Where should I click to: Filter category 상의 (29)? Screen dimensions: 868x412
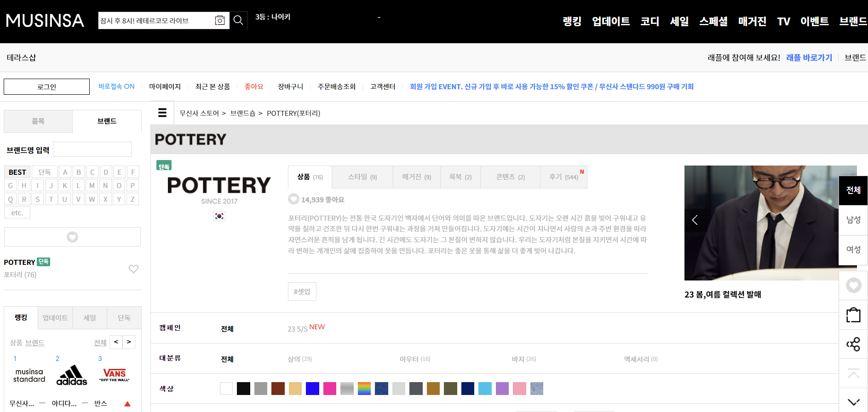point(300,359)
